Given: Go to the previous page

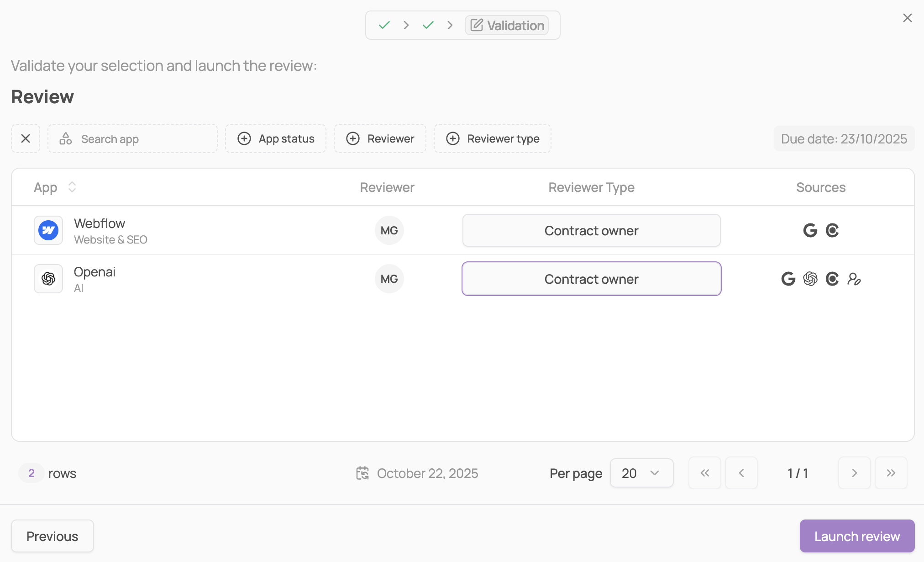Looking at the screenshot, I should tap(741, 473).
